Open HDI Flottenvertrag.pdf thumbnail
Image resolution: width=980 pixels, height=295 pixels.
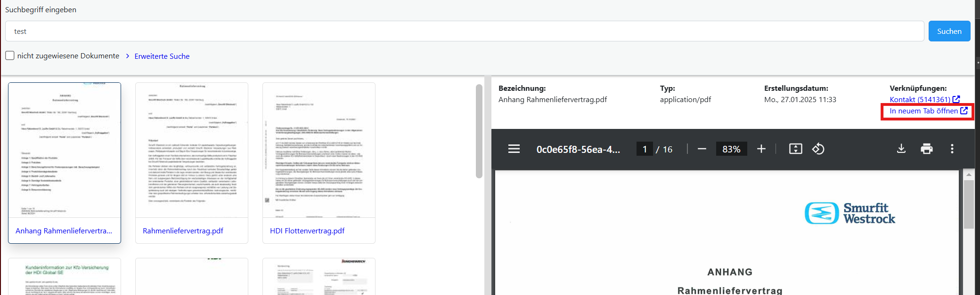(318, 151)
